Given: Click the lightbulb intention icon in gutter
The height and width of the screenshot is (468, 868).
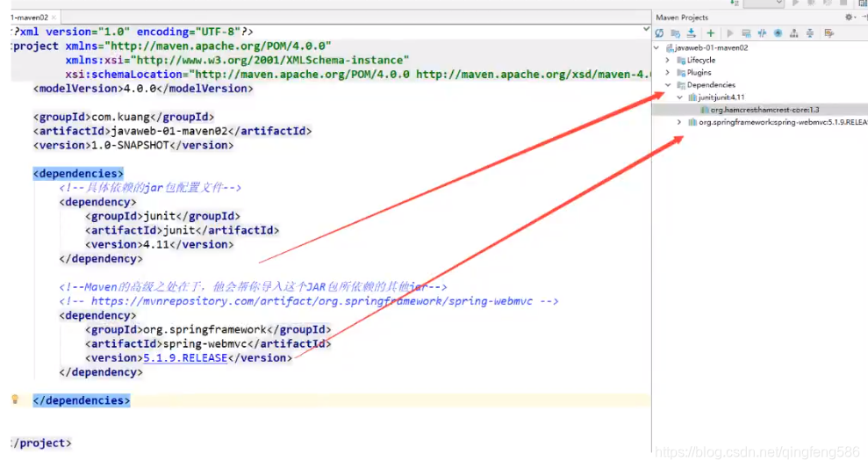Looking at the screenshot, I should 15,400.
